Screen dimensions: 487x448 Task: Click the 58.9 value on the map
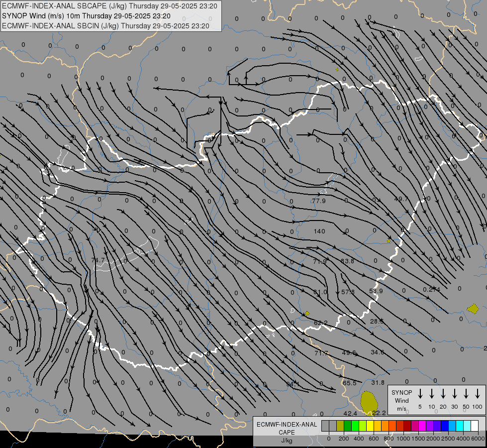coord(376,291)
